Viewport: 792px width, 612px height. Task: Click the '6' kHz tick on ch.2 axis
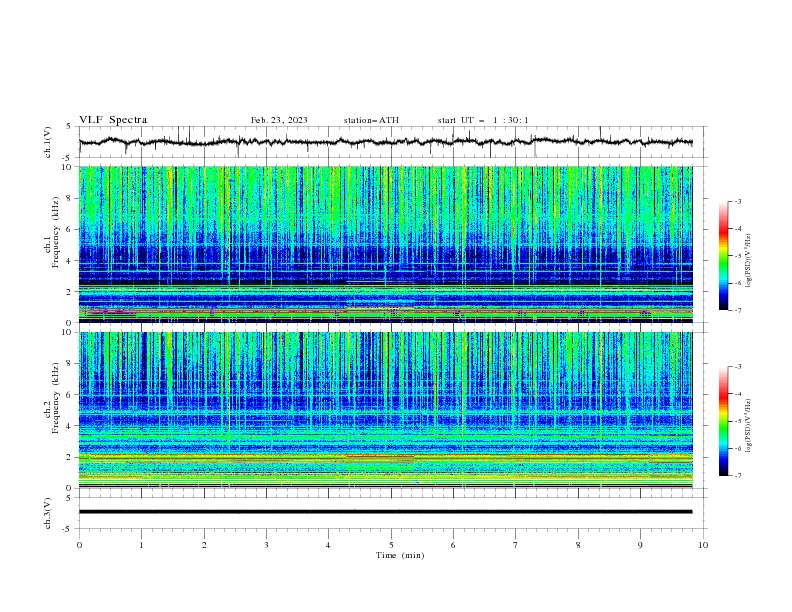pyautogui.click(x=71, y=395)
